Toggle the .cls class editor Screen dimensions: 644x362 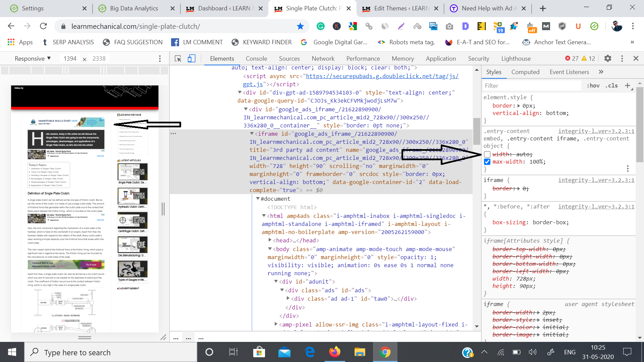(611, 85)
